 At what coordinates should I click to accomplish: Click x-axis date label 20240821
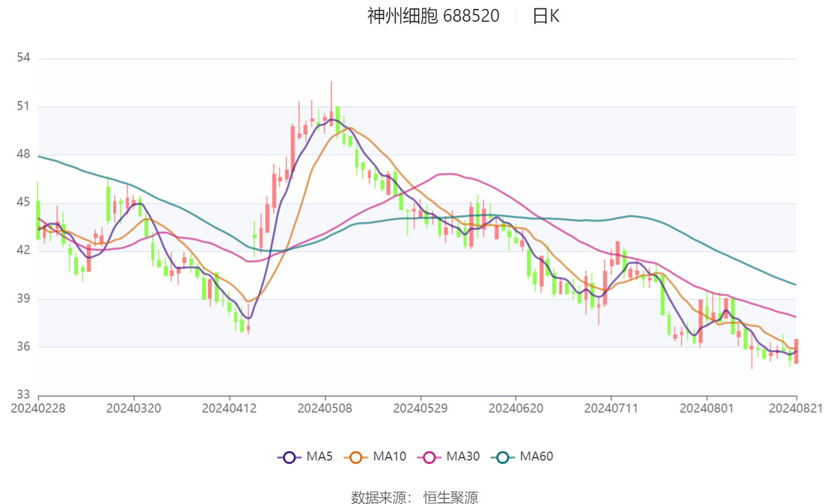(x=796, y=408)
